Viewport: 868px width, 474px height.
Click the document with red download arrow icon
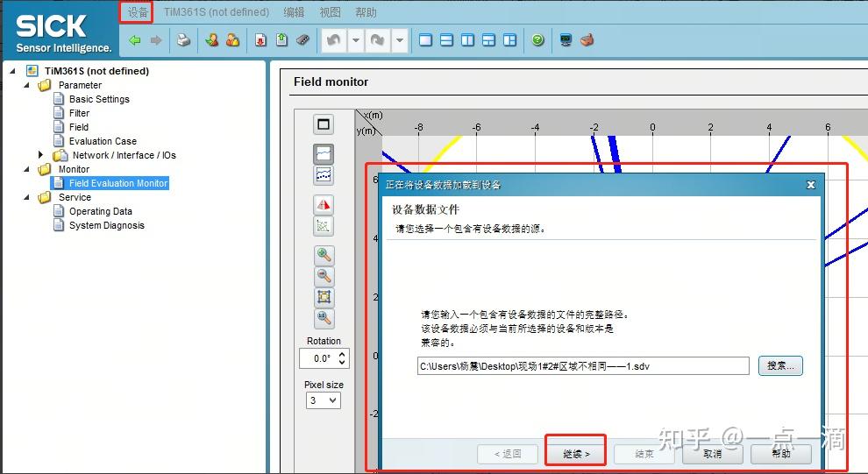coord(260,40)
